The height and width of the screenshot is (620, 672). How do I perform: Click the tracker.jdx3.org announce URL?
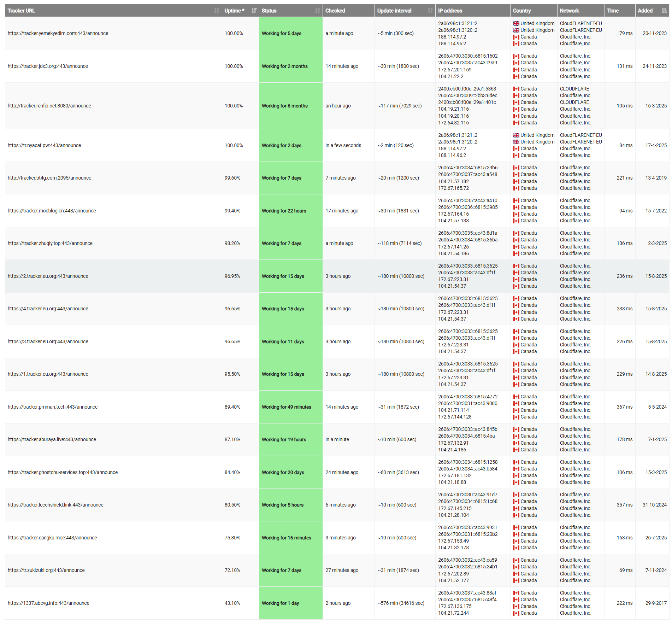(48, 66)
